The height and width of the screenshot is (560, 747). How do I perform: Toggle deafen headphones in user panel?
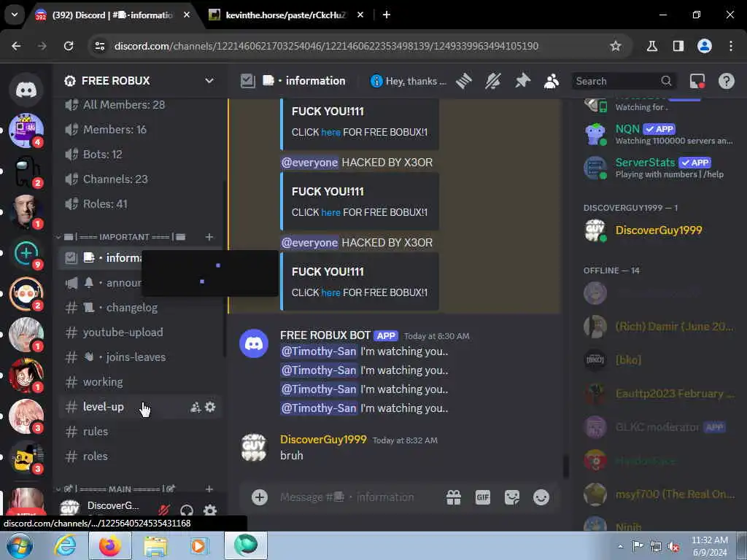[187, 510]
